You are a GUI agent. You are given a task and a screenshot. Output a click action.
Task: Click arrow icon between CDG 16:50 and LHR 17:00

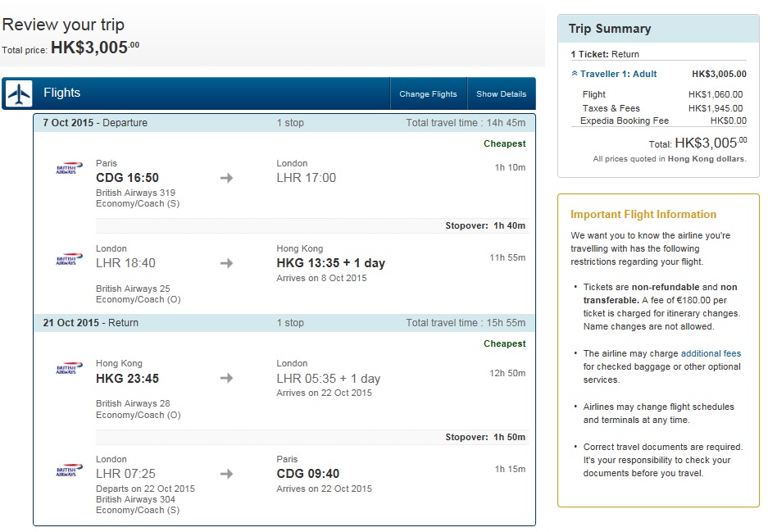click(x=226, y=178)
